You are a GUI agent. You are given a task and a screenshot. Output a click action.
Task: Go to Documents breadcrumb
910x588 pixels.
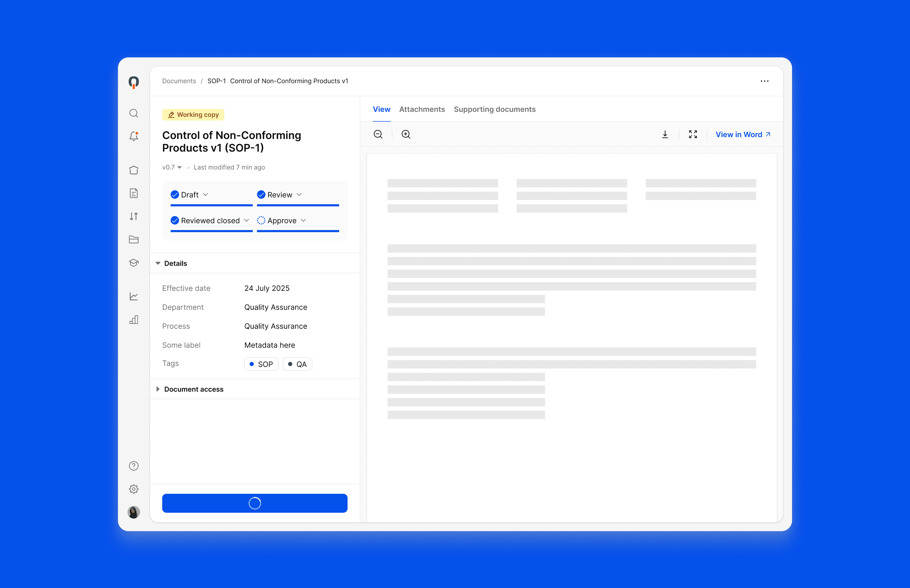tap(179, 81)
